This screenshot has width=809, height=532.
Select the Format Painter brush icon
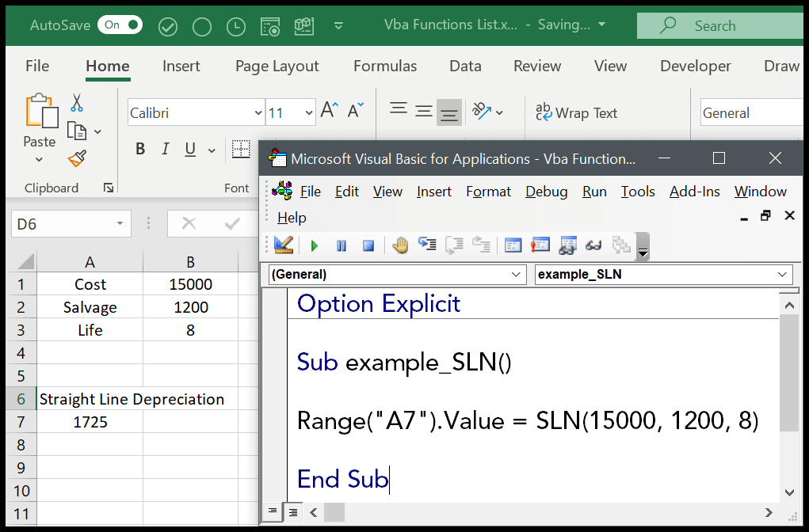click(x=77, y=159)
